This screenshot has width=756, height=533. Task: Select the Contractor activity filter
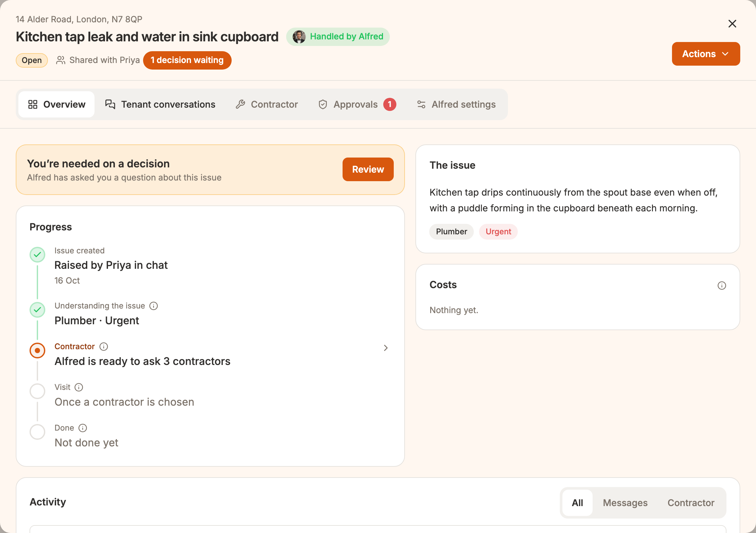coord(690,503)
